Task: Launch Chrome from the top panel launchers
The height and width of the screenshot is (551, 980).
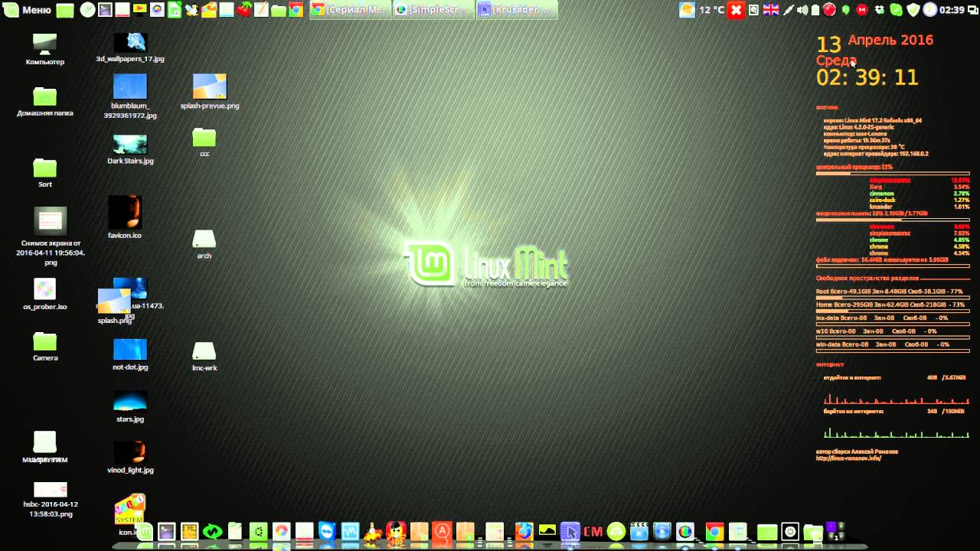Action: click(296, 10)
